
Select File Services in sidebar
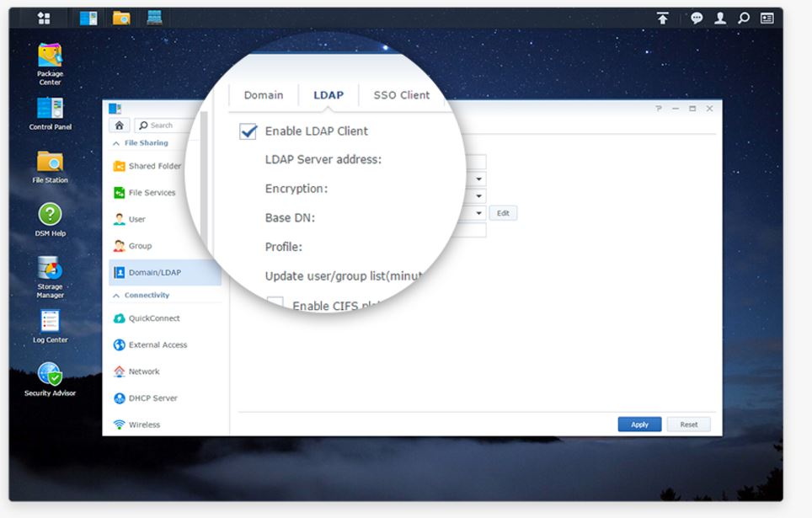[152, 193]
